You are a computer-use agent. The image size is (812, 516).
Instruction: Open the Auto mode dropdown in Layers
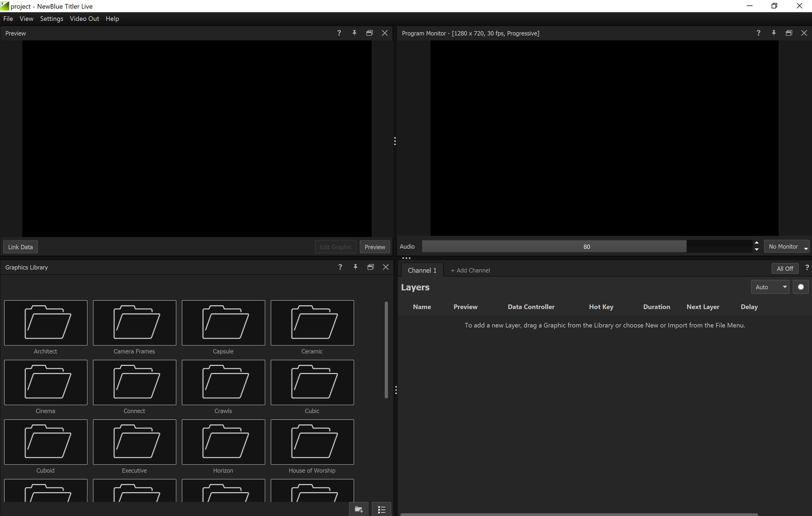[770, 287]
